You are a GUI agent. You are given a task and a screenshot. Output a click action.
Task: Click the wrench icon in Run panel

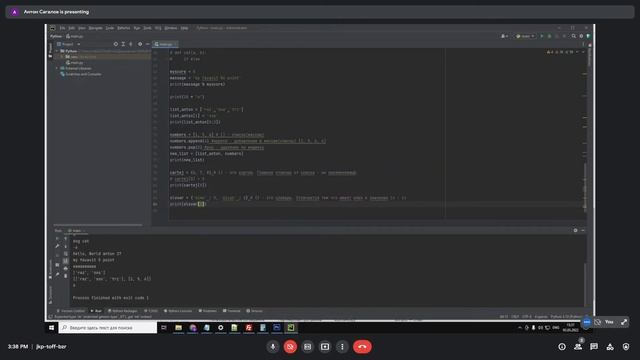pyautogui.click(x=57, y=246)
